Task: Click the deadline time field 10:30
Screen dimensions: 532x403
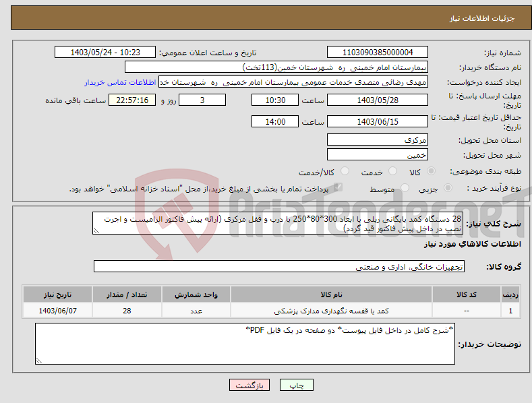Action: (275, 100)
